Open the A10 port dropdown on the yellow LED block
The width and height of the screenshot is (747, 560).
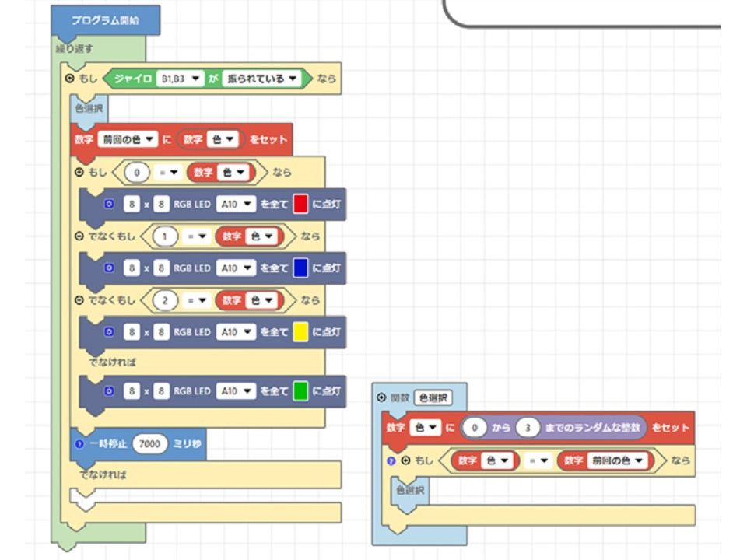point(236,332)
